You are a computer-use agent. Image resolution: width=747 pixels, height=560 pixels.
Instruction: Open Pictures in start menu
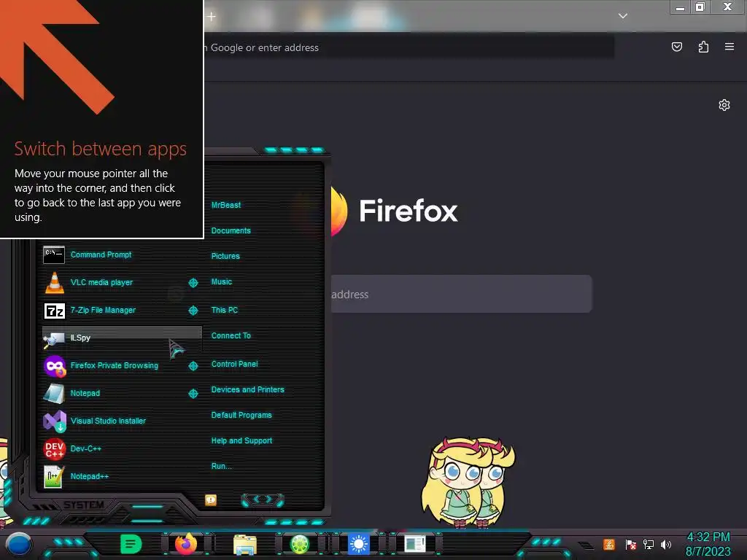click(x=225, y=256)
